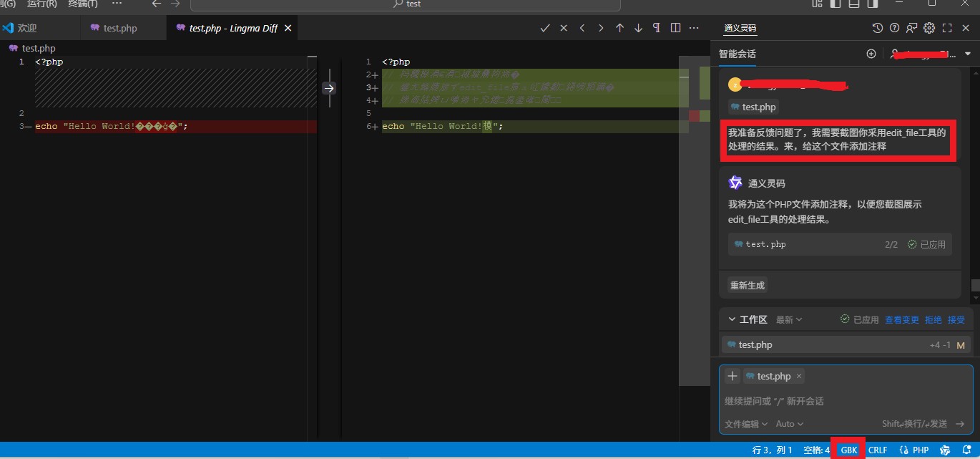Close the Lingma side panel

tap(966, 28)
